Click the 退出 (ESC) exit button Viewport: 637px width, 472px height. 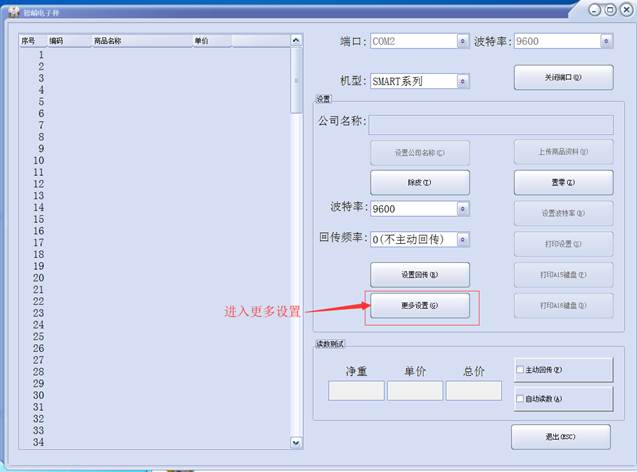[561, 437]
